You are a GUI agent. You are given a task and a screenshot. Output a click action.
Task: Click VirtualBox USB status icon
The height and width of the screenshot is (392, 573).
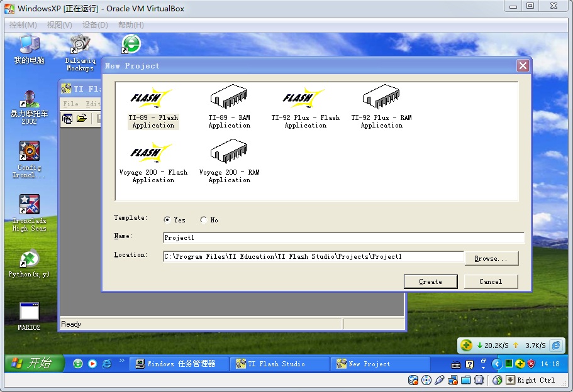439,380
